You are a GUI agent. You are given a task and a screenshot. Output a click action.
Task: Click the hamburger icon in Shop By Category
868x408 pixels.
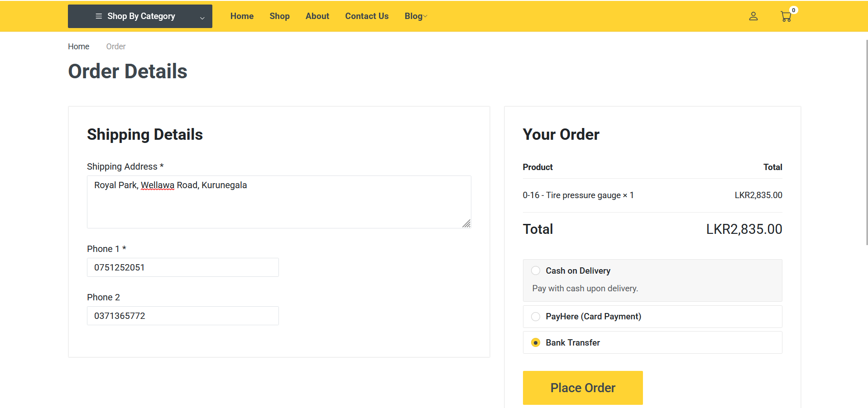pos(99,16)
